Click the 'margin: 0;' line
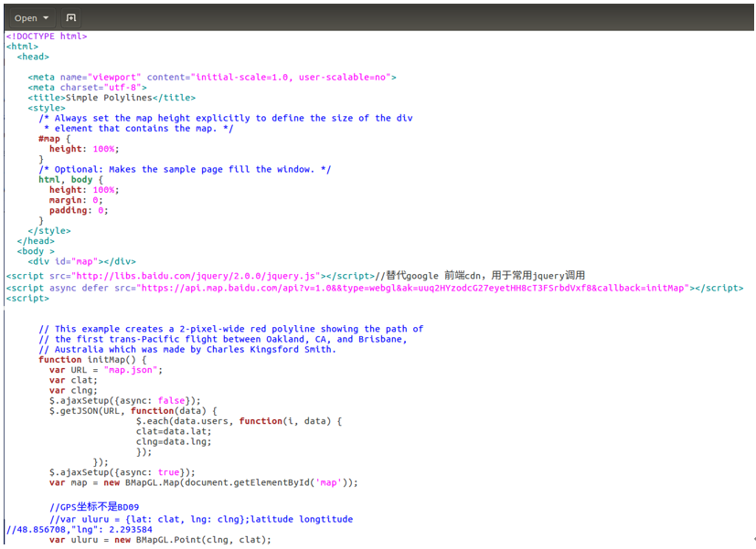 [x=76, y=200]
